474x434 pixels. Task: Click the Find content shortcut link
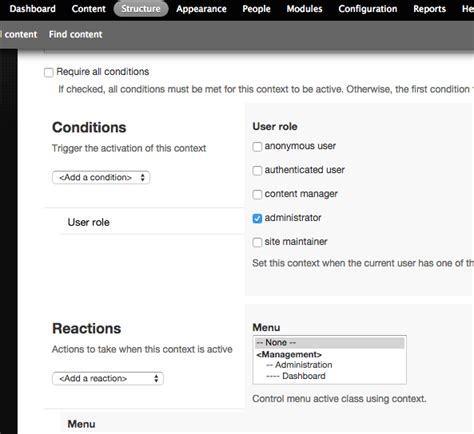76,34
